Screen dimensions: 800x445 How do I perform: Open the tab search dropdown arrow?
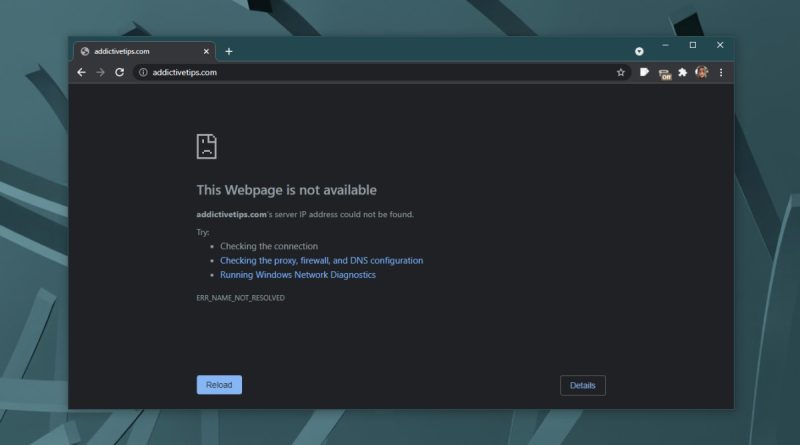[639, 51]
